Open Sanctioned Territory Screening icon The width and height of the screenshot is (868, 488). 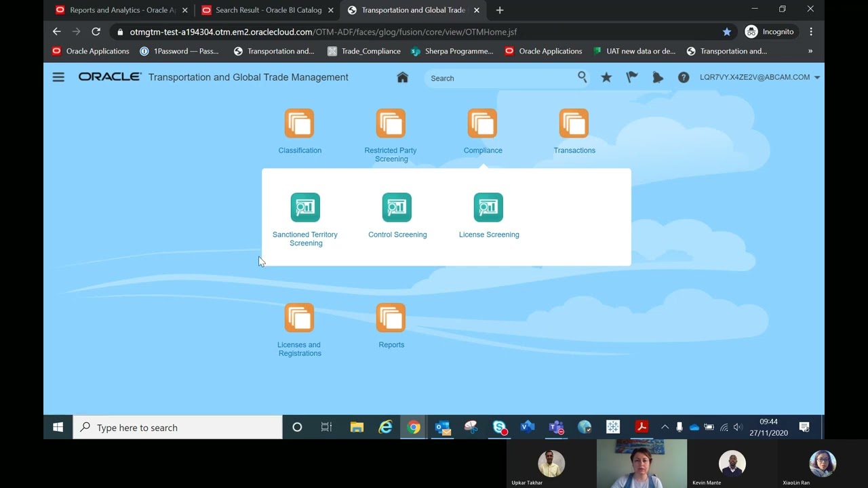click(x=305, y=207)
